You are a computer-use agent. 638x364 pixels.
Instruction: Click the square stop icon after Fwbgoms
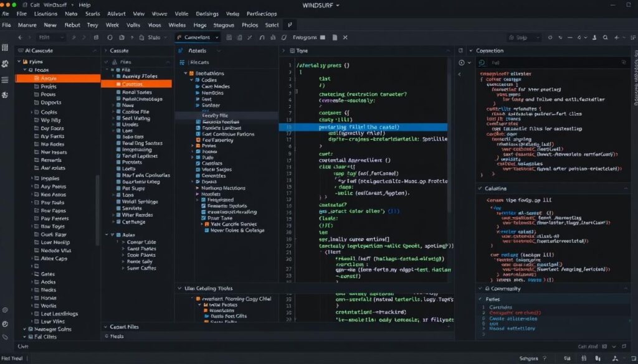click(323, 37)
